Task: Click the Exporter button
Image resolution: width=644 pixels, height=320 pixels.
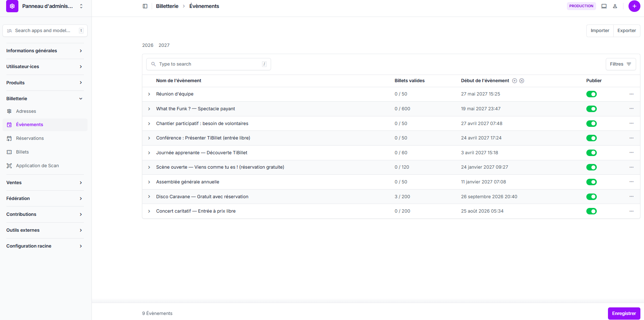Action: tap(626, 31)
